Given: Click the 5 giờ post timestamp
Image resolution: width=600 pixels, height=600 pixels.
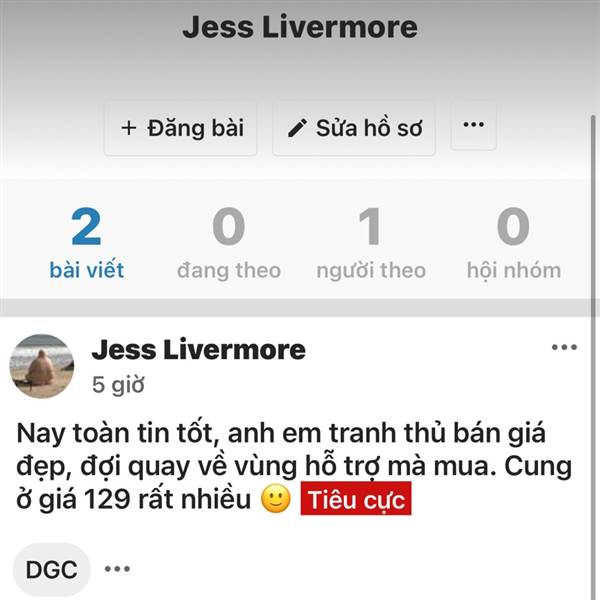Looking at the screenshot, I should tap(118, 385).
